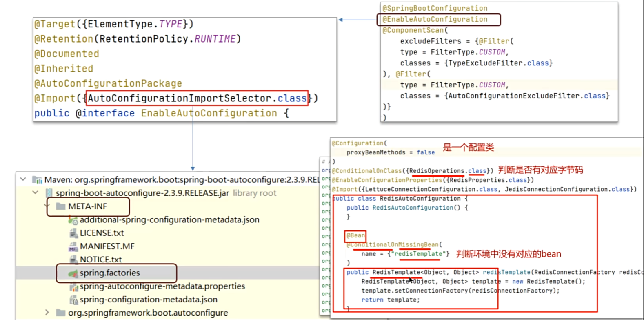644x320 pixels.
Task: Click the @Documented annotation
Action: coord(67,54)
